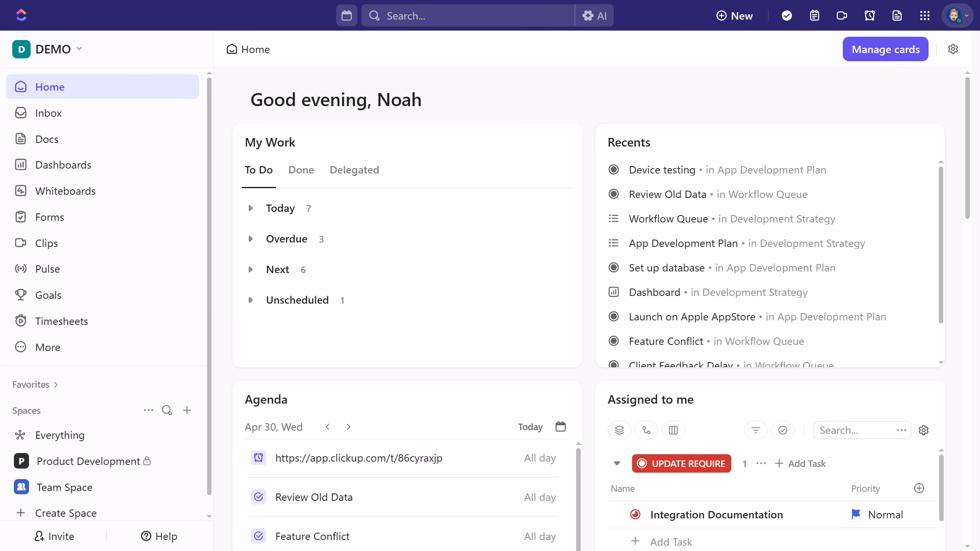Screen dimensions: 980x551
Task: Open Help at sidebar bottom
Action: [x=159, y=536]
